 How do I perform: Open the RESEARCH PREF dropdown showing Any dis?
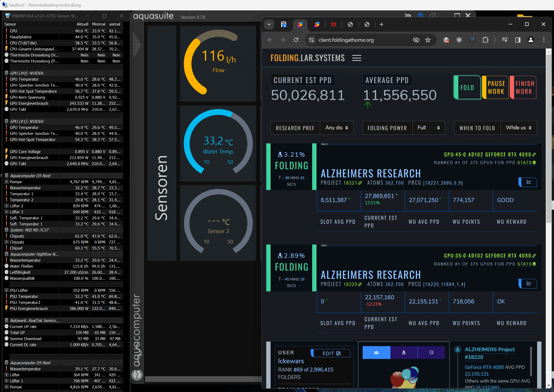pos(337,128)
